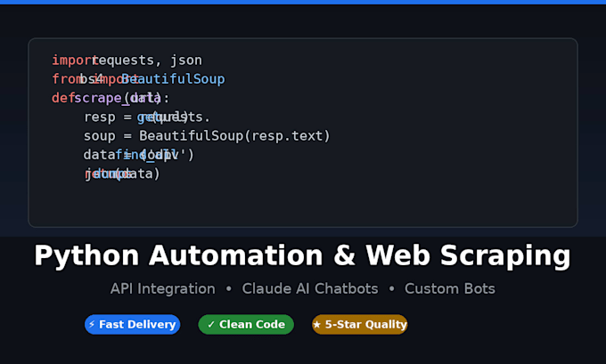
Task: Click the 'def scrape_data' code line
Action: (111, 98)
